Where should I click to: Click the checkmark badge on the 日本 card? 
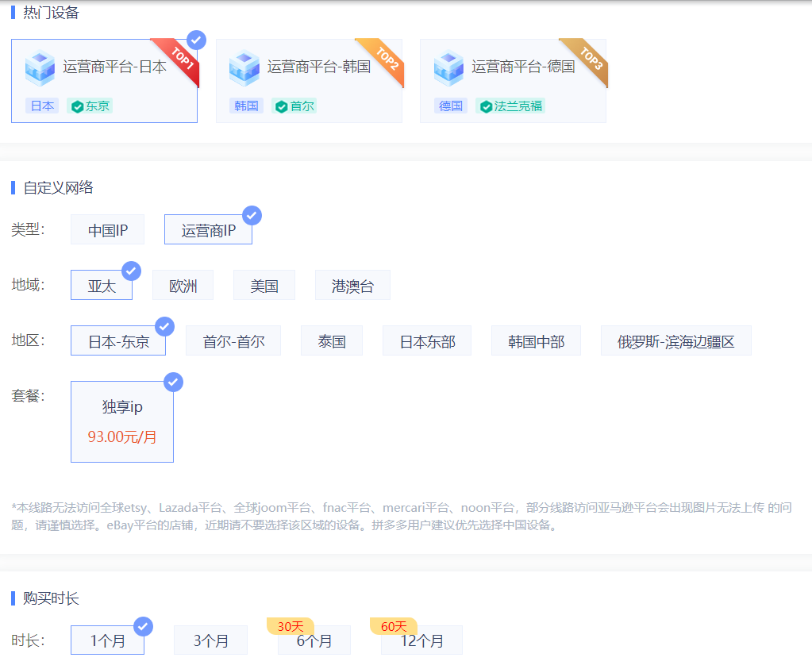[x=196, y=40]
